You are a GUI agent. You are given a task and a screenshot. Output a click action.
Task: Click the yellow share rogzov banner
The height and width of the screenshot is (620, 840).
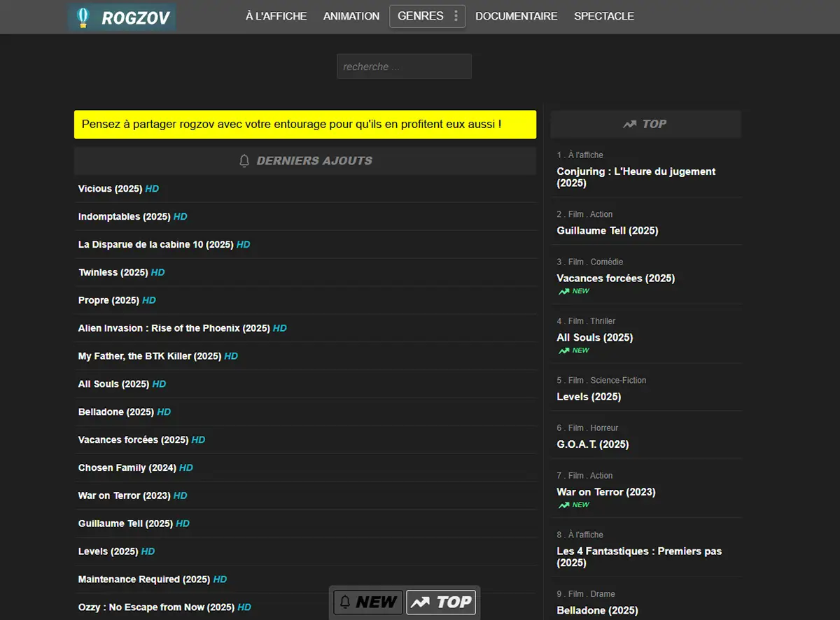click(x=305, y=125)
